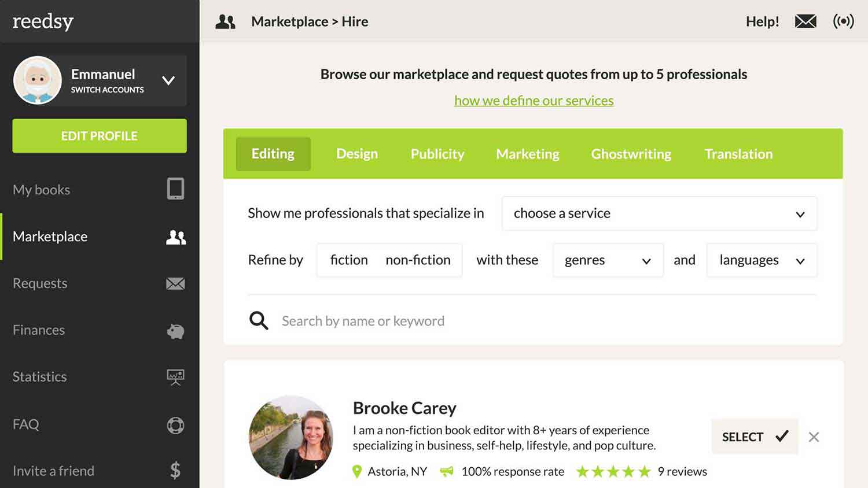Open the messages envelope in the top bar
Viewport: 868px width, 488px height.
[806, 21]
